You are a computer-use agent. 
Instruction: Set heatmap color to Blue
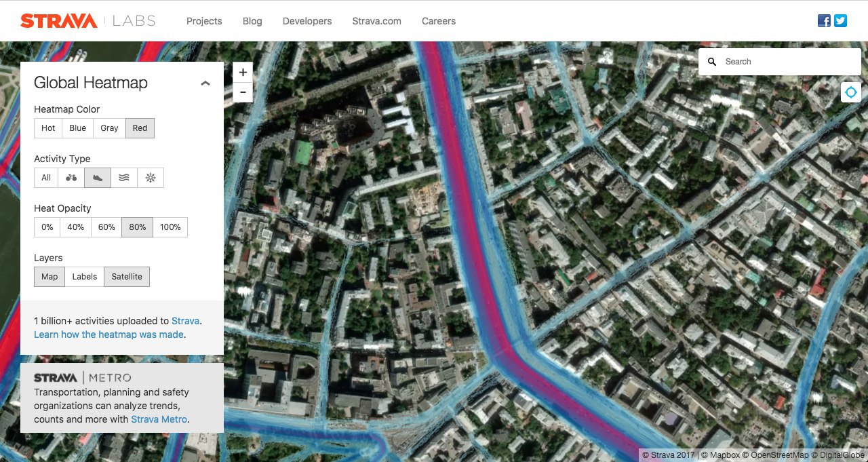[x=77, y=128]
